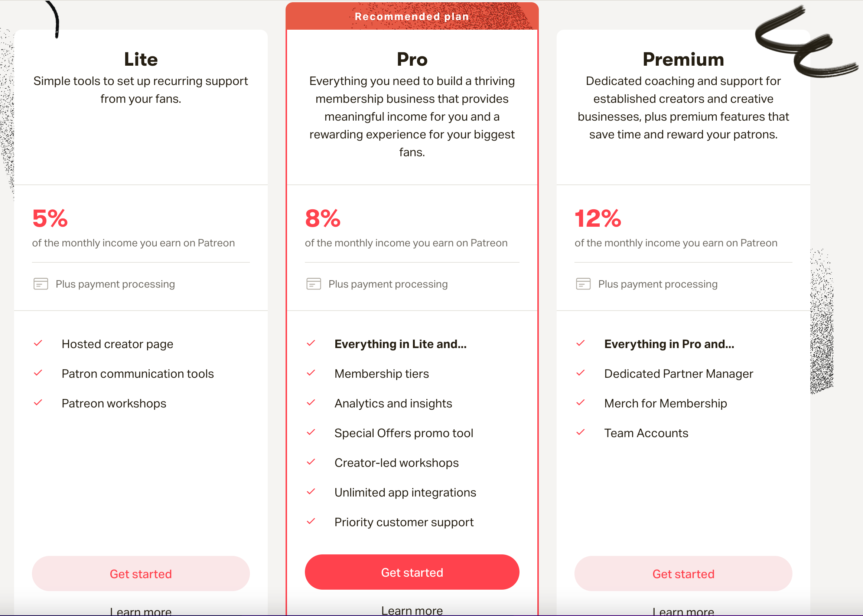Select Get started under the Premium plan
The height and width of the screenshot is (616, 863).
click(x=683, y=574)
